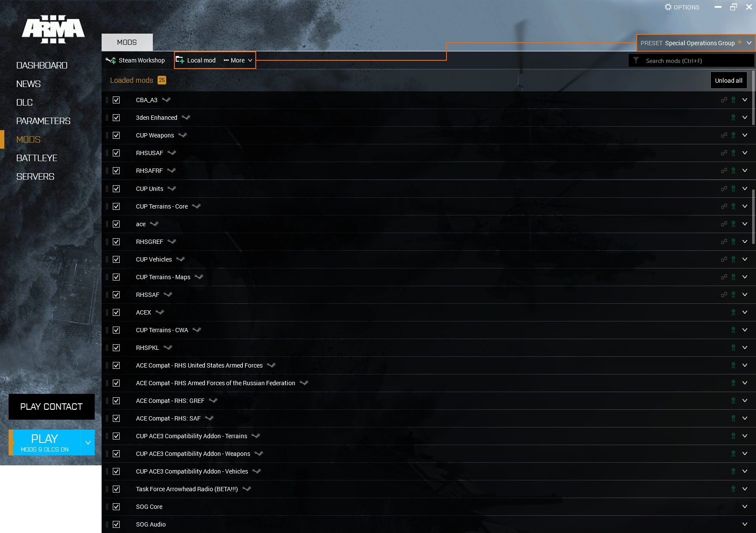Disable the SOG Audio checkbox

pos(116,524)
